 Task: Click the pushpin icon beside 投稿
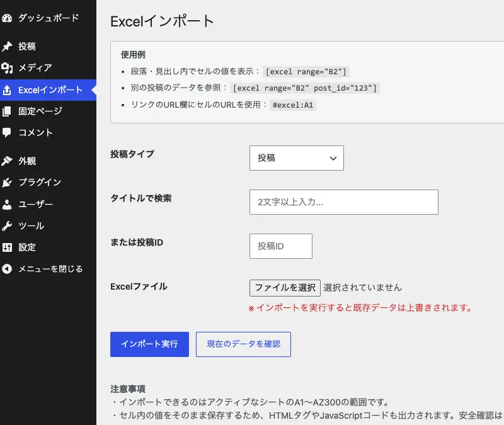click(x=7, y=46)
